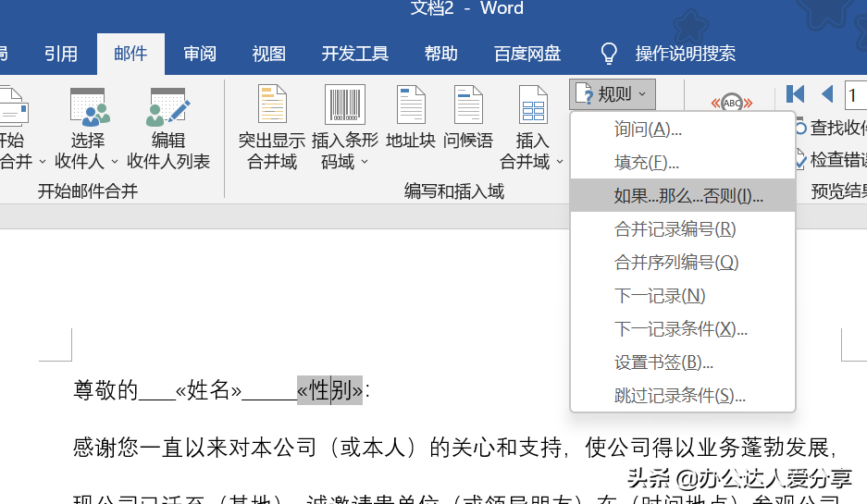The image size is (867, 504).
Task: Choose 填充(F)... from rules menu
Action: point(683,163)
